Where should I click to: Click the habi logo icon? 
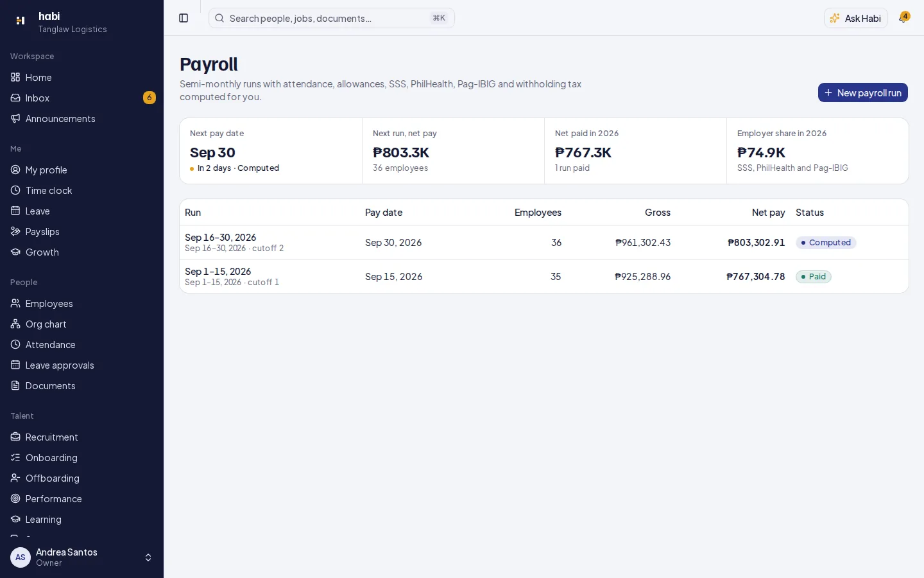[21, 21]
